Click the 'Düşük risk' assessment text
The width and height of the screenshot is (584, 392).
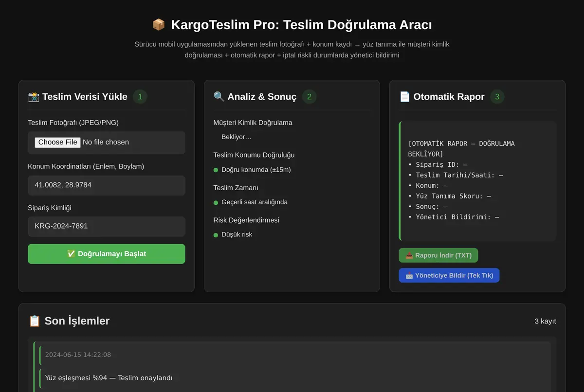click(237, 234)
